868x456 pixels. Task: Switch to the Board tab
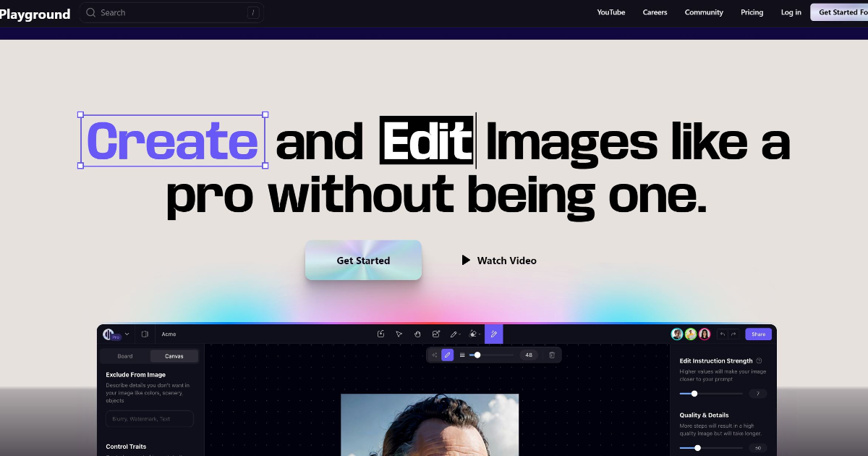tap(125, 356)
